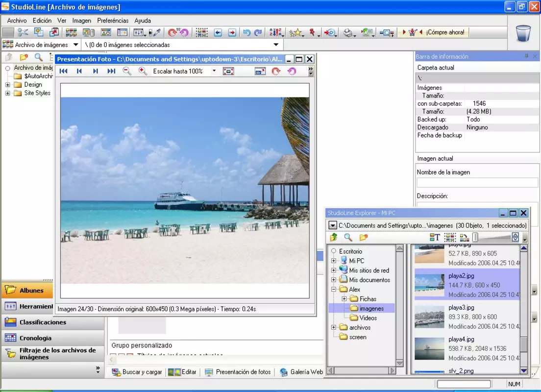Click Presentación de fotos button

click(238, 372)
